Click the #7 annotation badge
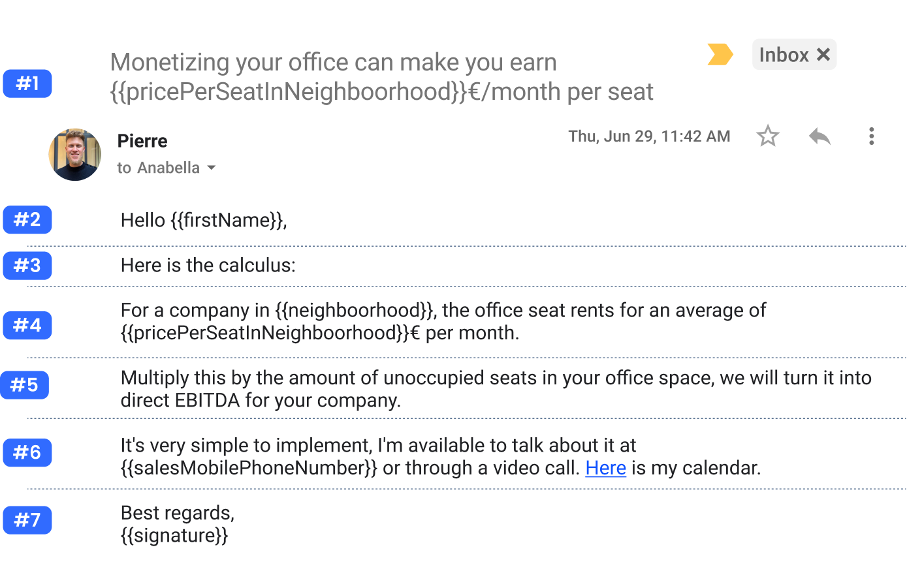This screenshot has height=588, width=907. coord(27,520)
